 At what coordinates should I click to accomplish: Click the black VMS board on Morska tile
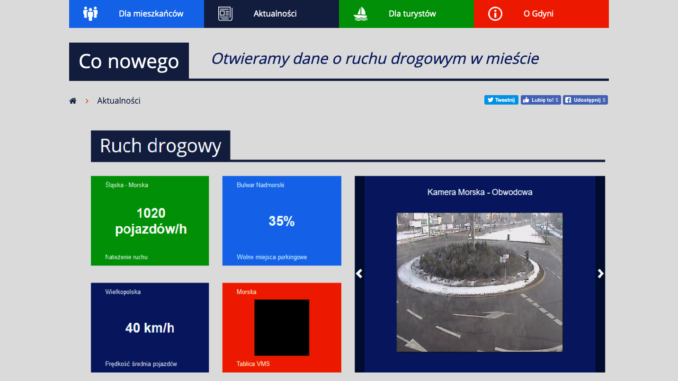[281, 327]
